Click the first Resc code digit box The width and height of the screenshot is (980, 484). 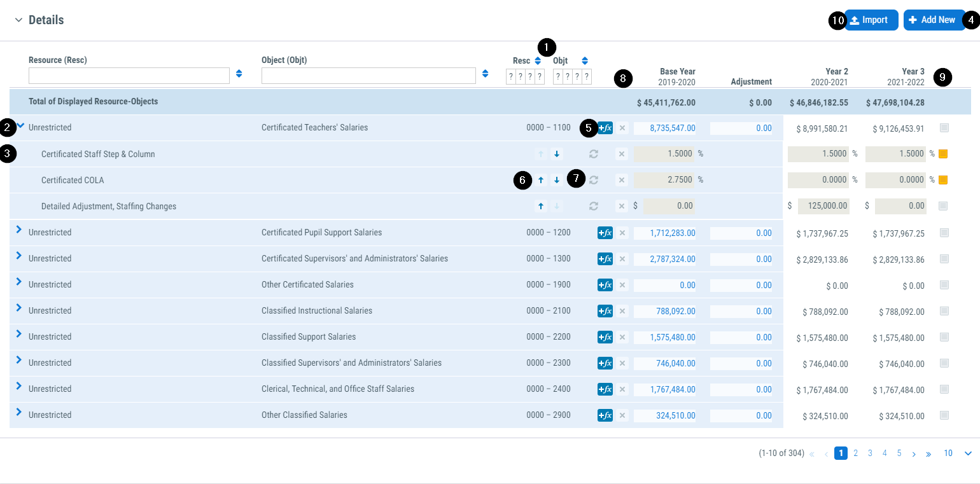(x=511, y=77)
